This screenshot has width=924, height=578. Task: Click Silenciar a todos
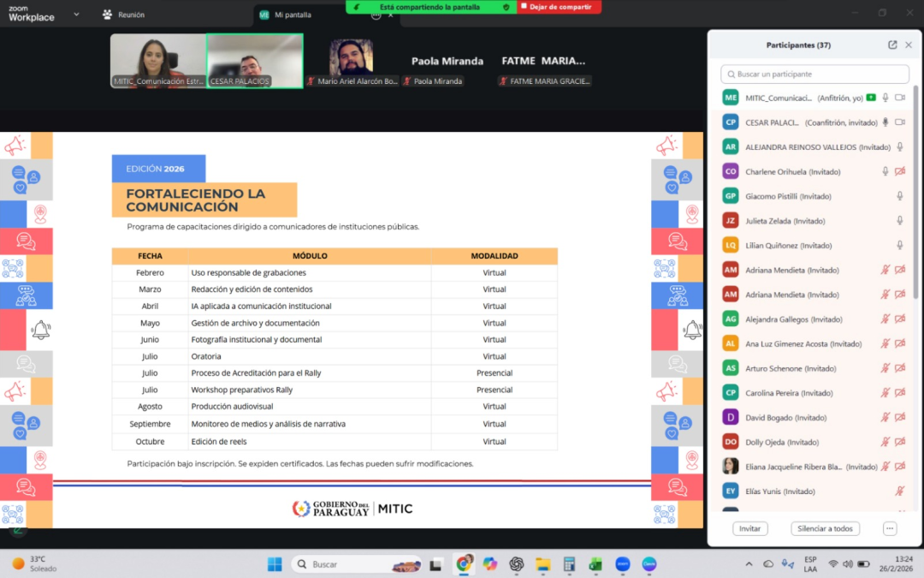pyautogui.click(x=825, y=528)
